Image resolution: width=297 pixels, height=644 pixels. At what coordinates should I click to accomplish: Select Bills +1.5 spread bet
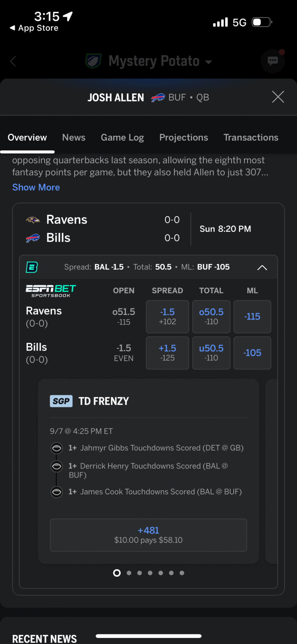click(167, 353)
